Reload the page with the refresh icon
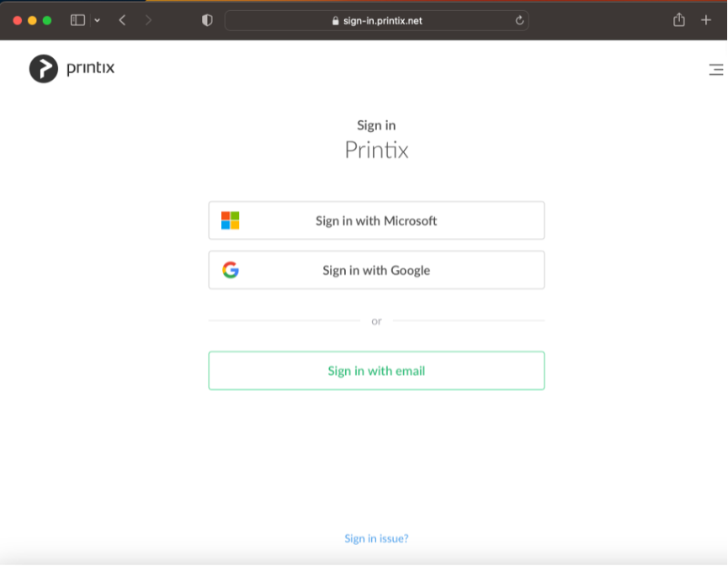The height and width of the screenshot is (566, 728). tap(519, 20)
